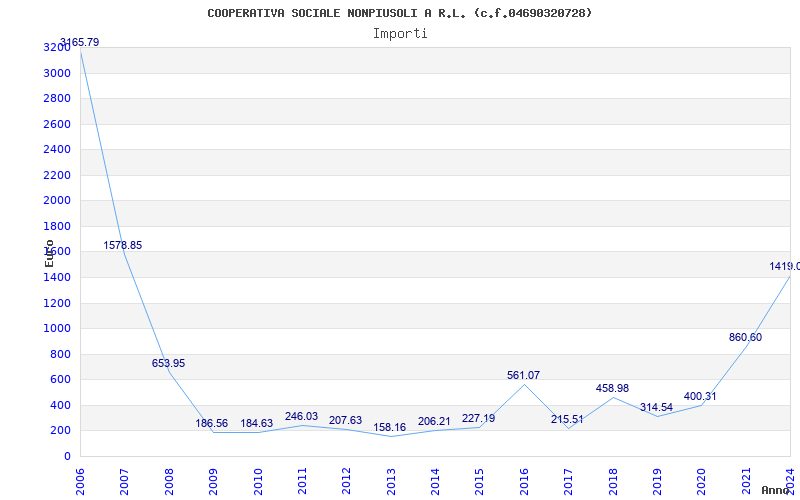
Task: Click the 2014 x-axis year label
Action: coord(435,482)
